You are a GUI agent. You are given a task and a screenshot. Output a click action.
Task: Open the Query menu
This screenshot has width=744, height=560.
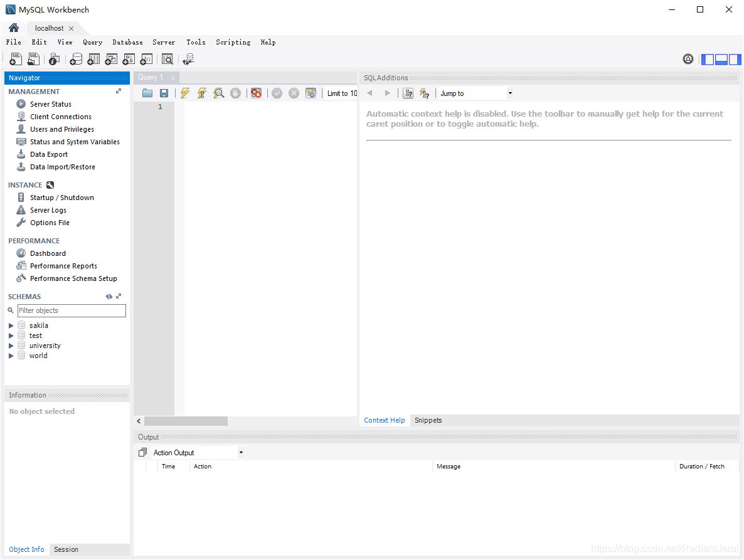pyautogui.click(x=92, y=42)
